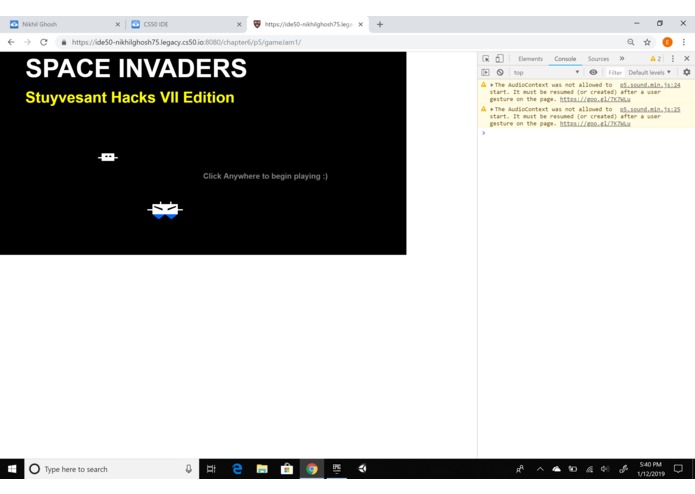Screen dimensions: 695x494
Task: Open Chrome's three-dot menu
Action: pos(683,42)
